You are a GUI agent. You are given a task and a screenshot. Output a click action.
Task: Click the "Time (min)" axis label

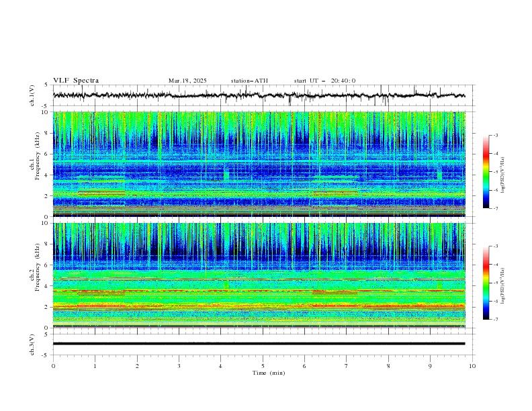269,373
